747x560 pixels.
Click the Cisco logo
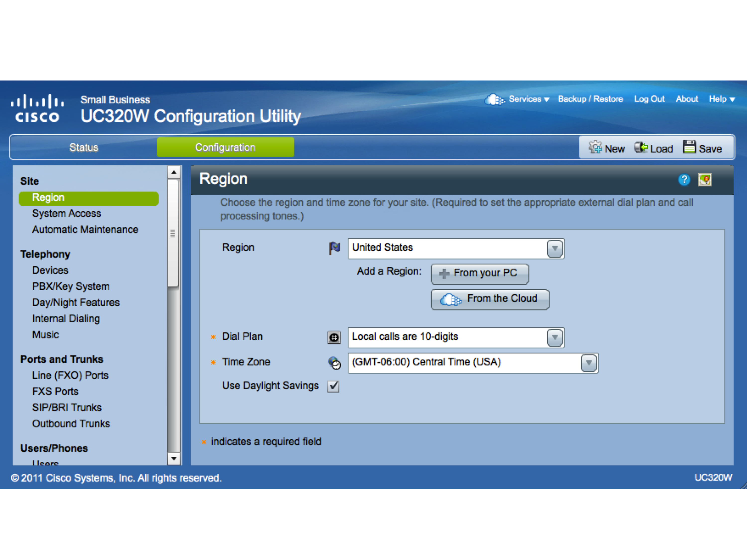[37, 108]
